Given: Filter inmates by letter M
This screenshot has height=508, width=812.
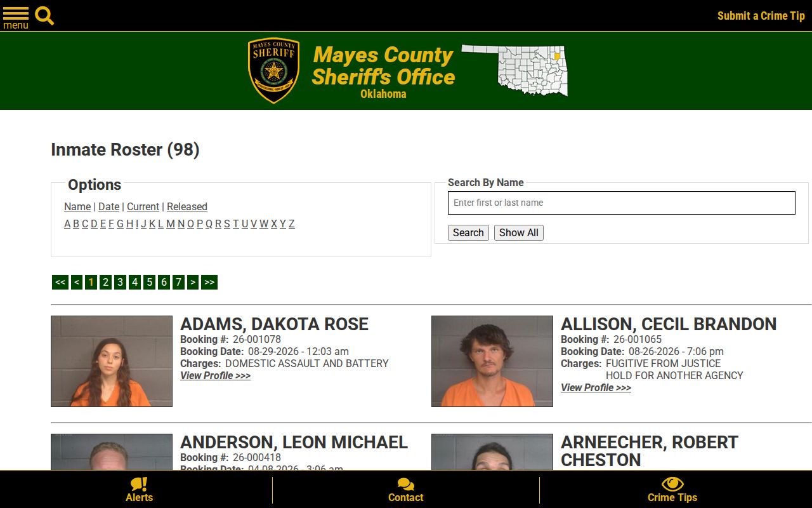Looking at the screenshot, I should tap(171, 224).
